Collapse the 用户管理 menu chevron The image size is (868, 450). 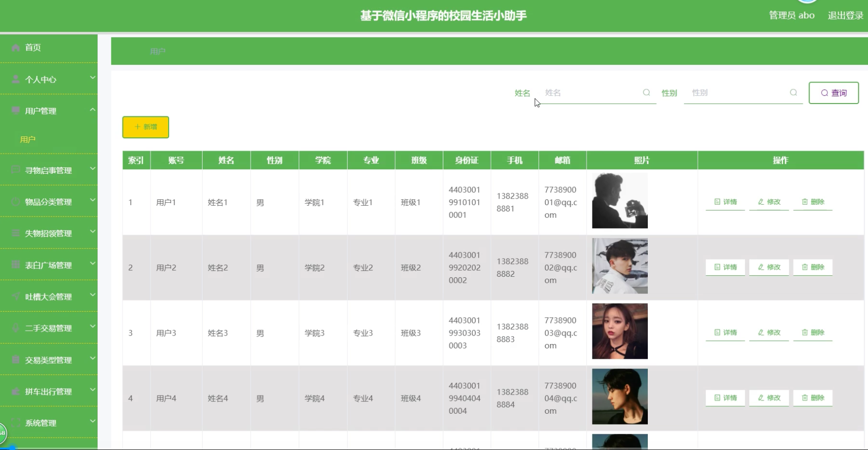[93, 109]
